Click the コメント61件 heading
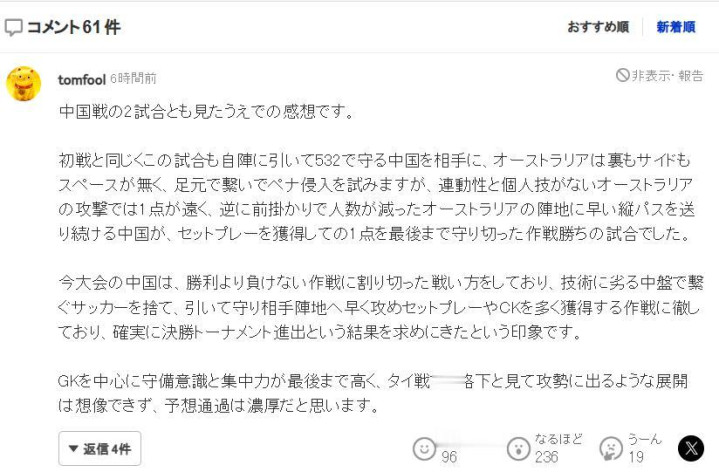The width and height of the screenshot is (719, 472). pyautogui.click(x=74, y=28)
